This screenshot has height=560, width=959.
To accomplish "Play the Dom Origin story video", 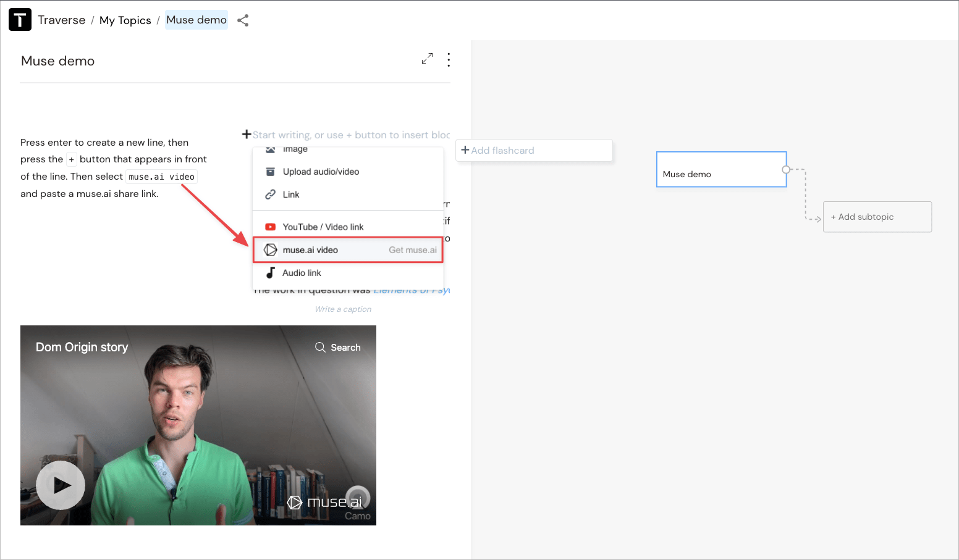I will [x=61, y=485].
